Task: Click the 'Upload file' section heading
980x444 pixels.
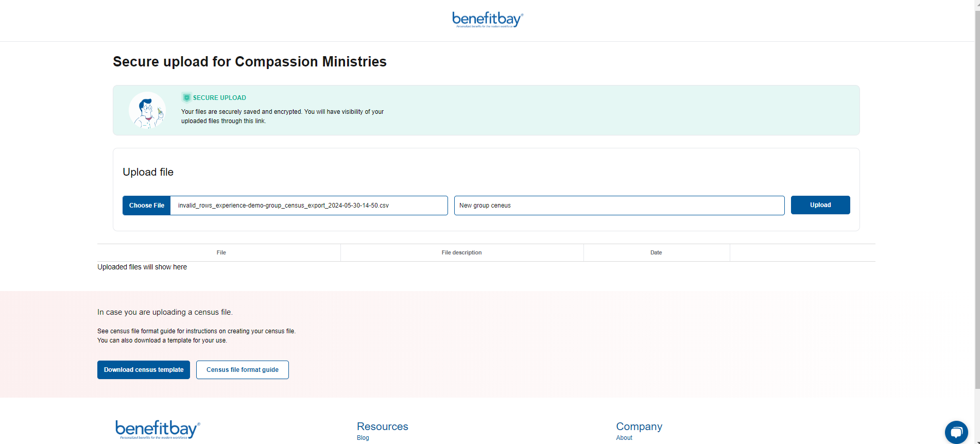Action: [x=148, y=172]
